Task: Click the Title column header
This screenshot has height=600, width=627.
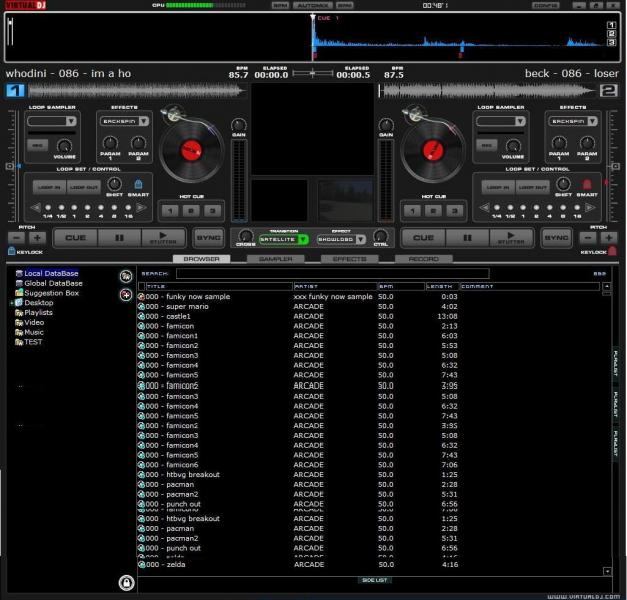Action: [219, 286]
